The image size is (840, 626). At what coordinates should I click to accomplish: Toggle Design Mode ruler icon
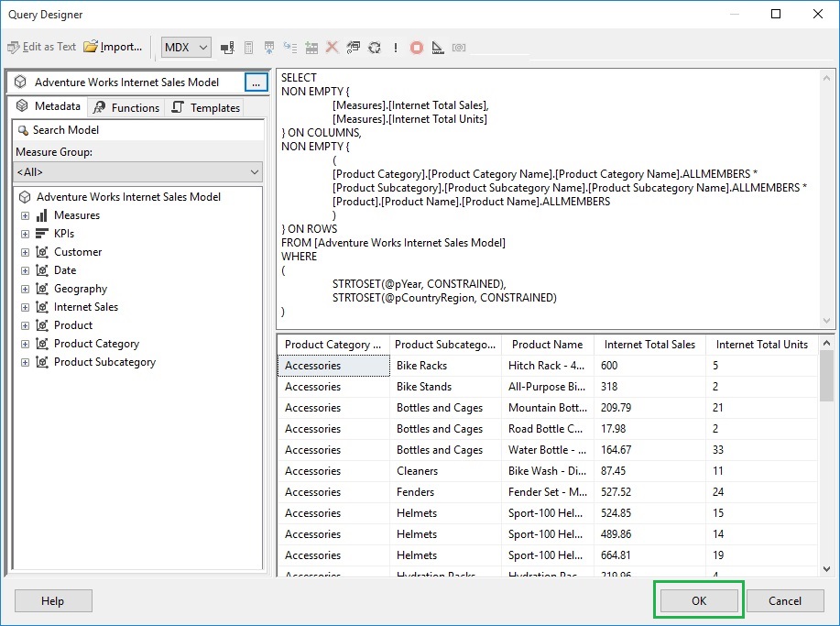438,48
